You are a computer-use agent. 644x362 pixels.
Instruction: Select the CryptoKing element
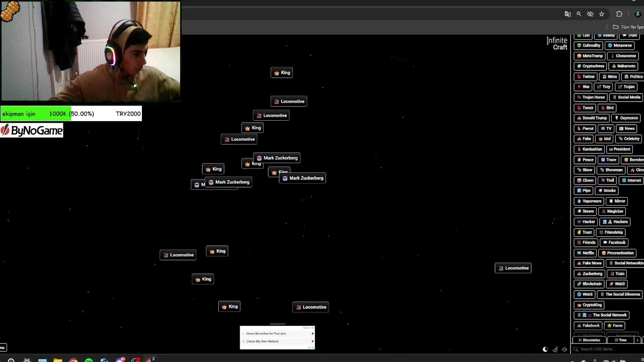tap(590, 305)
